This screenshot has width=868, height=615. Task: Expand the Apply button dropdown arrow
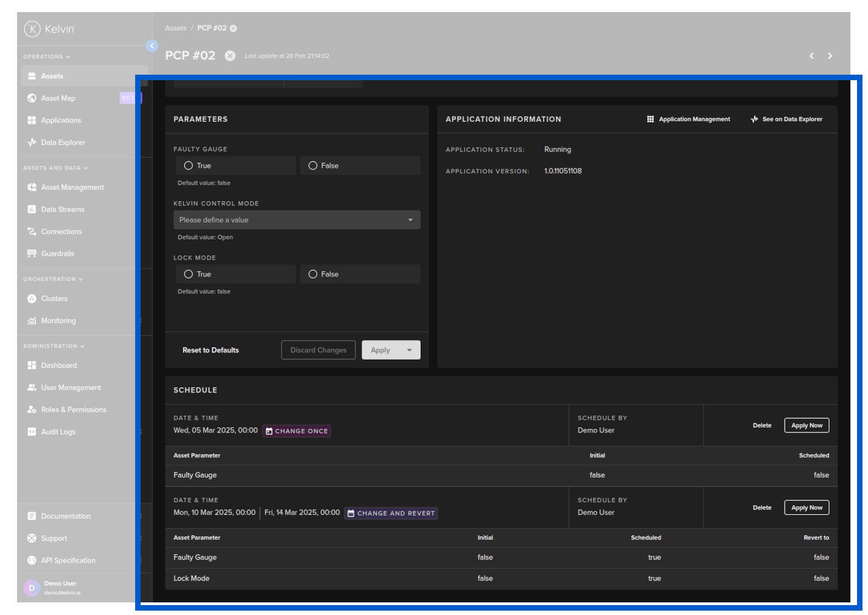point(409,350)
